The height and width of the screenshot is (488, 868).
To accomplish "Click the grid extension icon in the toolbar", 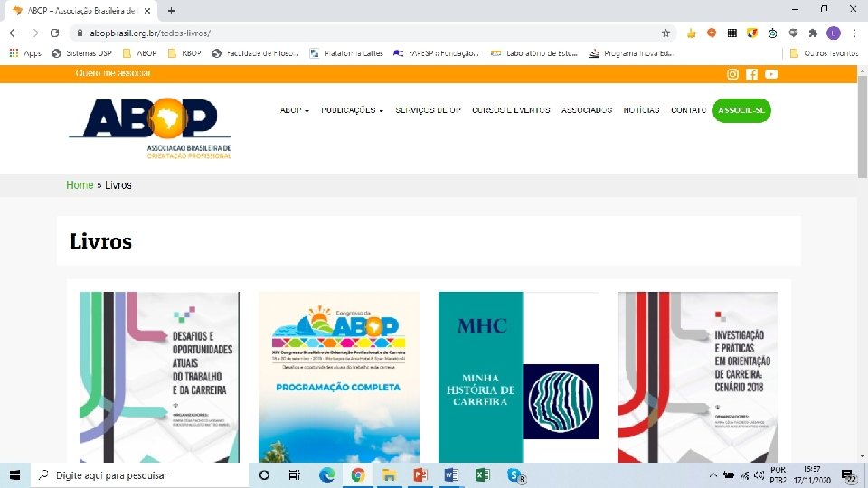I will [731, 33].
